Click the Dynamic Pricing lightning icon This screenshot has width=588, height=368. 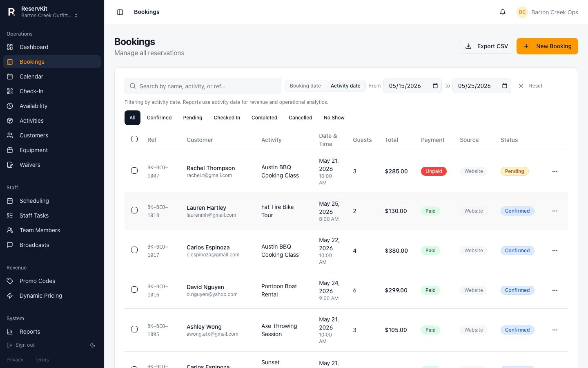(x=10, y=296)
